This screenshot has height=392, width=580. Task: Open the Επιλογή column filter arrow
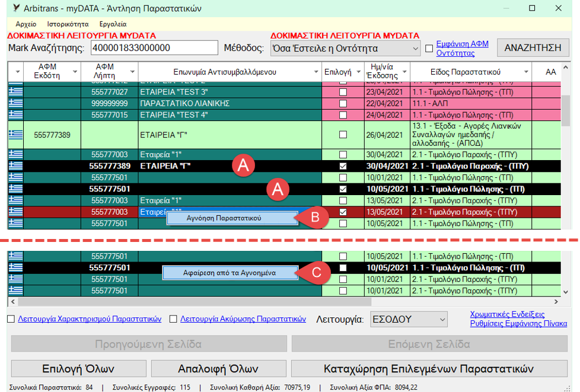358,72
